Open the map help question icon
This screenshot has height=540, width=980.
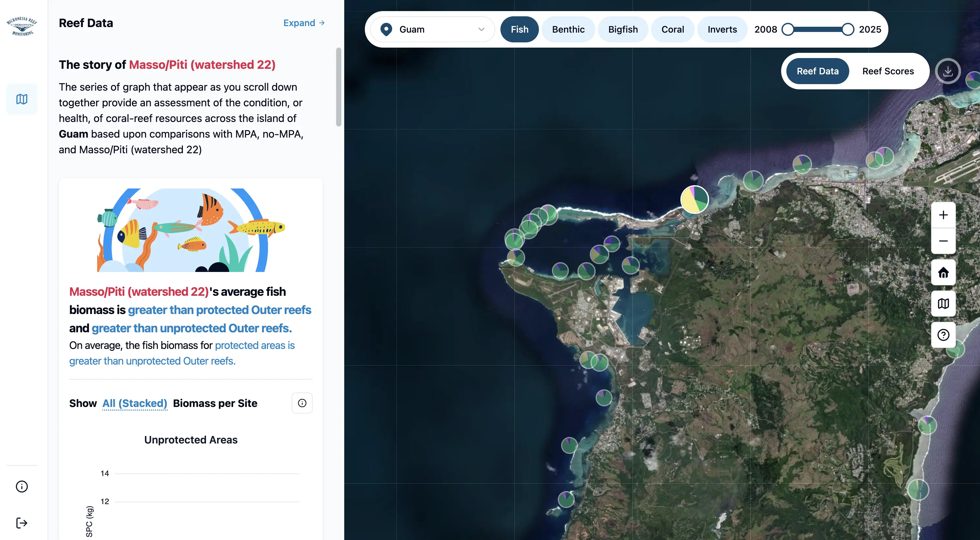tap(943, 335)
